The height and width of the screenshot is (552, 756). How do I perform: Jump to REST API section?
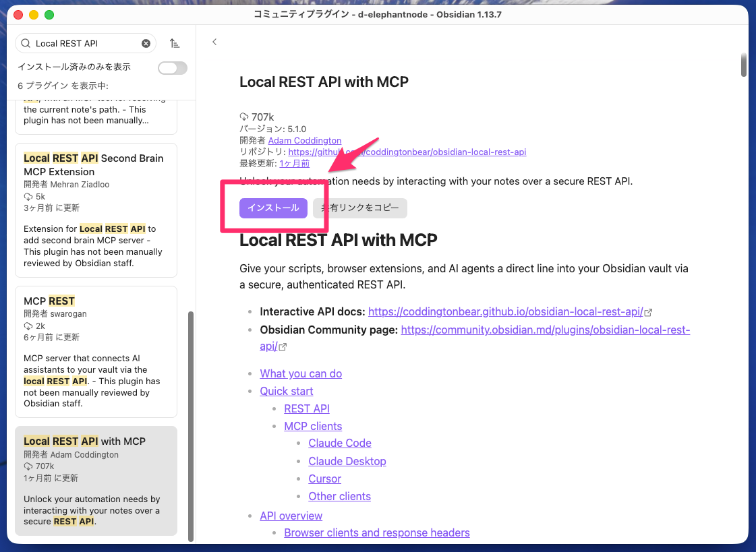tap(307, 408)
